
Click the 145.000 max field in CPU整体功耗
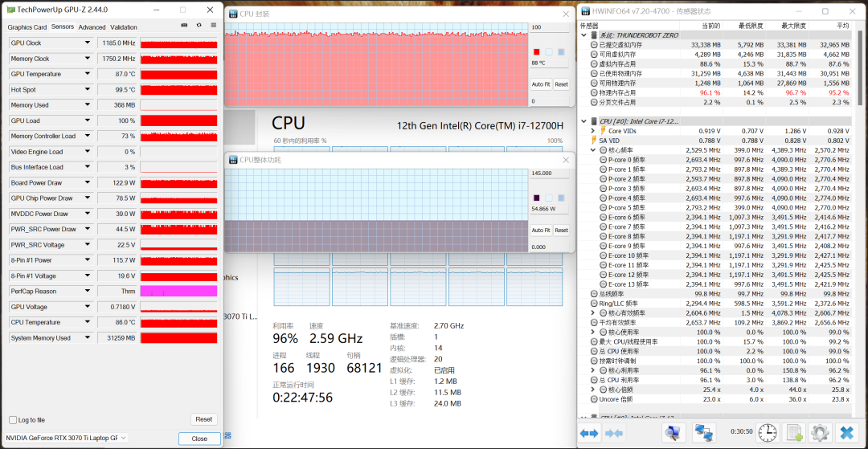549,173
